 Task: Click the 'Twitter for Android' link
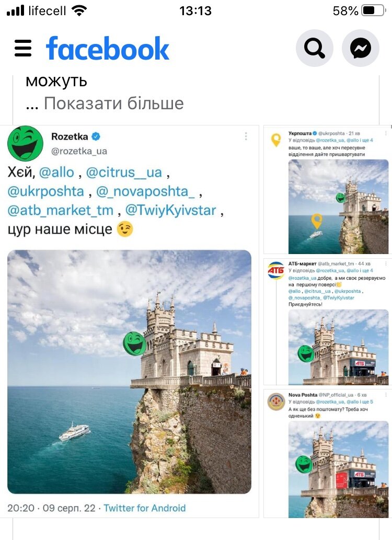point(145,508)
